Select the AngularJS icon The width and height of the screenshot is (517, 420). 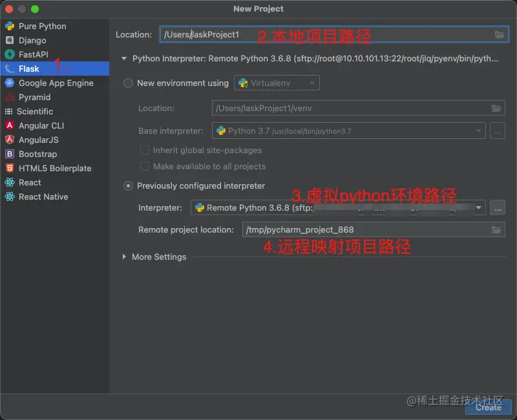click(x=10, y=140)
